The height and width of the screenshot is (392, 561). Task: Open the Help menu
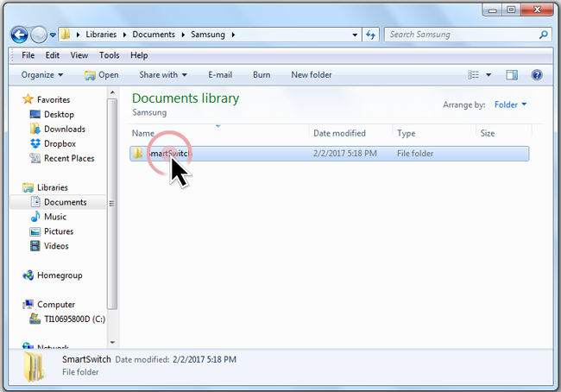(139, 55)
